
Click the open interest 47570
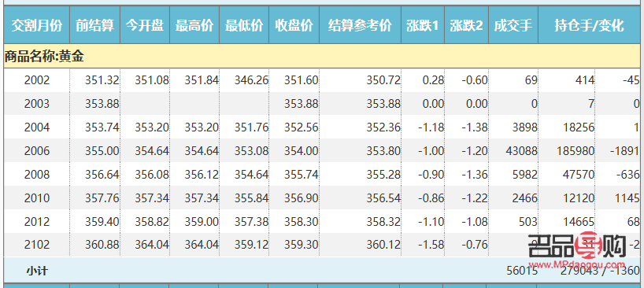click(578, 175)
